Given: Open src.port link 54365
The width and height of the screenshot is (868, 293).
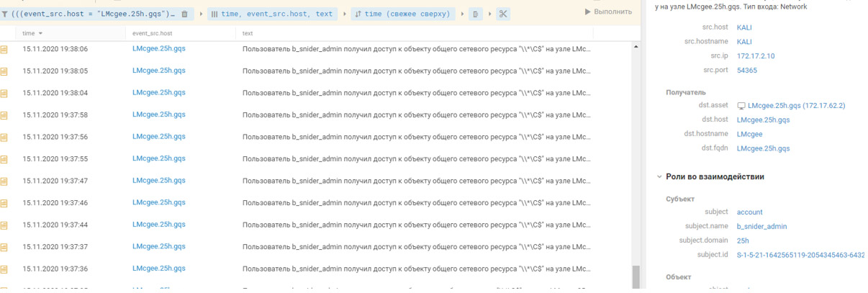Looking at the screenshot, I should [x=747, y=71].
